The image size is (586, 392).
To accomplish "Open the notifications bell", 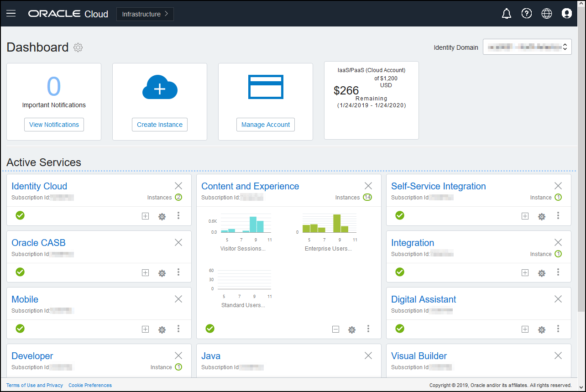I will 507,13.
